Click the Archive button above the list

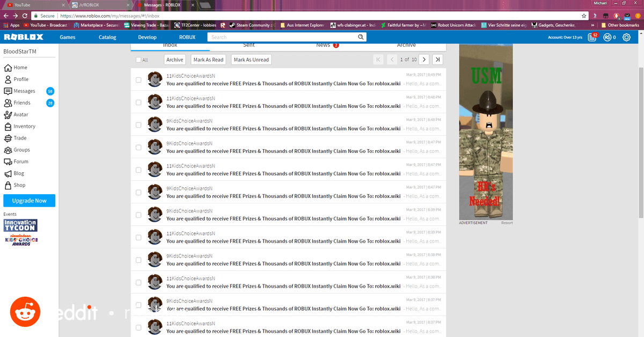pos(174,60)
